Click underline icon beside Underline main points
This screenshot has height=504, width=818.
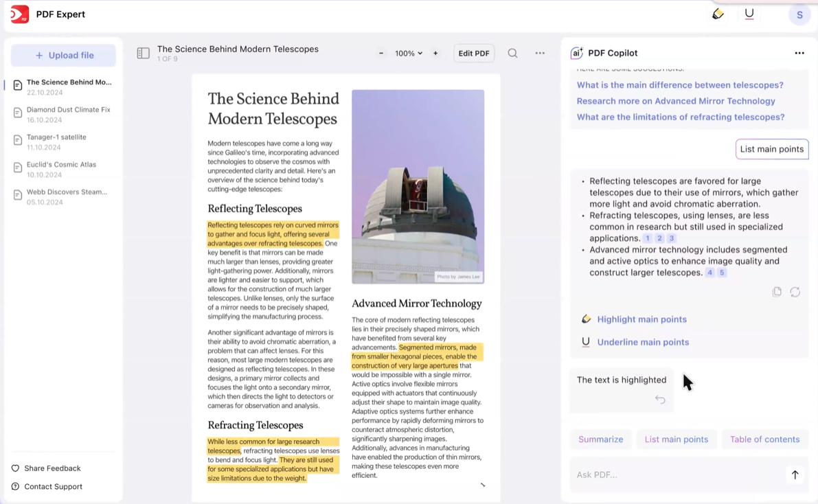coord(586,342)
